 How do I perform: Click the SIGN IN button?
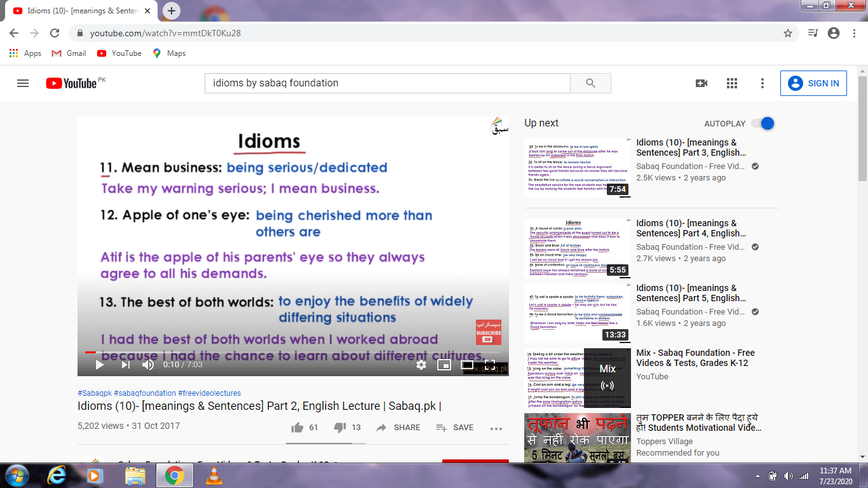[813, 83]
